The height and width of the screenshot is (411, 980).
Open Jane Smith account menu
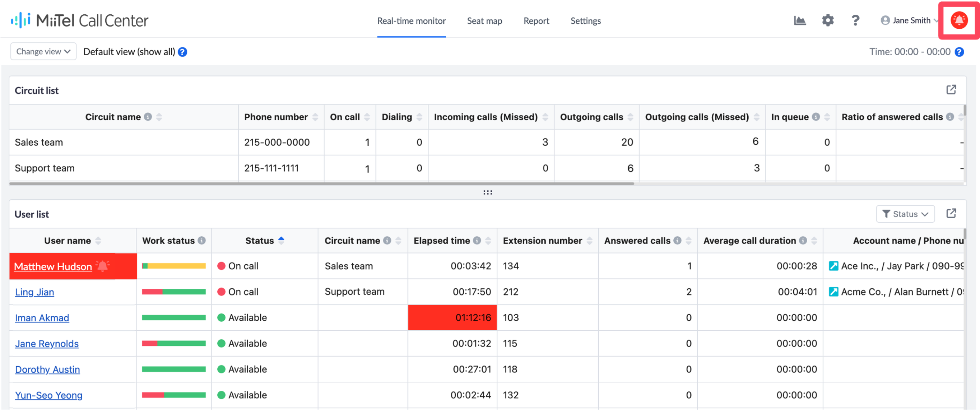pos(909,21)
